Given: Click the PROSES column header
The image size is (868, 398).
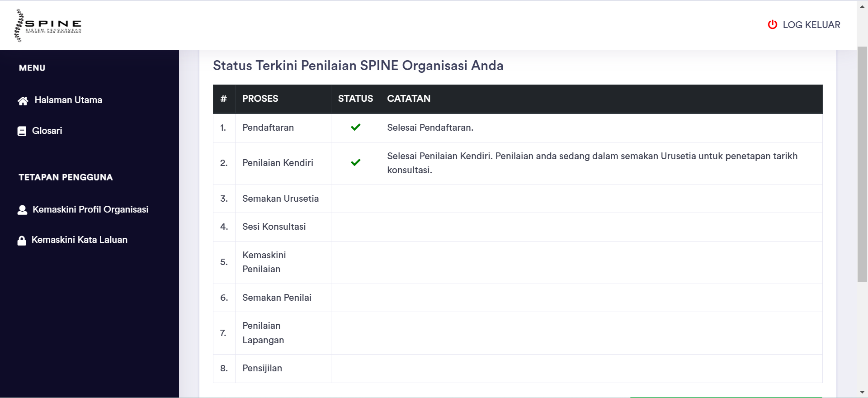Looking at the screenshot, I should point(260,99).
